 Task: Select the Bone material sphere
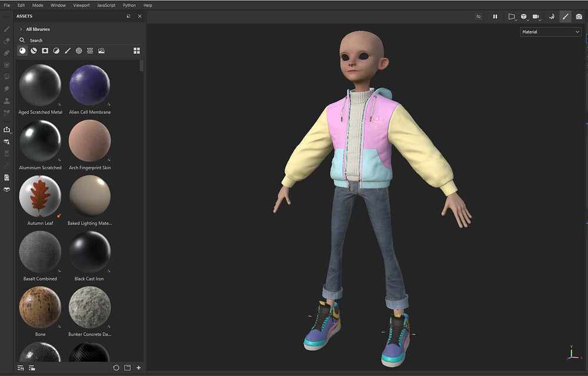coord(40,307)
